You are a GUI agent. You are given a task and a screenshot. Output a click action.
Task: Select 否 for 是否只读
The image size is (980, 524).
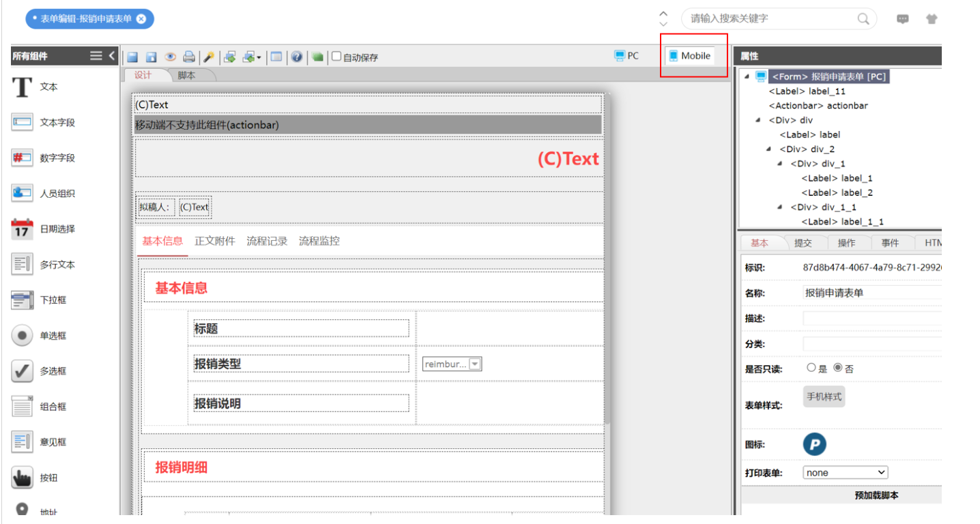[837, 368]
